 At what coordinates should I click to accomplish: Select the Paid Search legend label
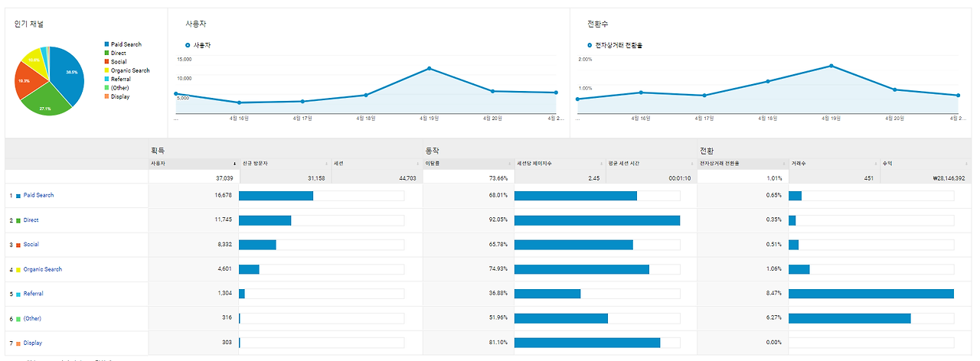[126, 44]
